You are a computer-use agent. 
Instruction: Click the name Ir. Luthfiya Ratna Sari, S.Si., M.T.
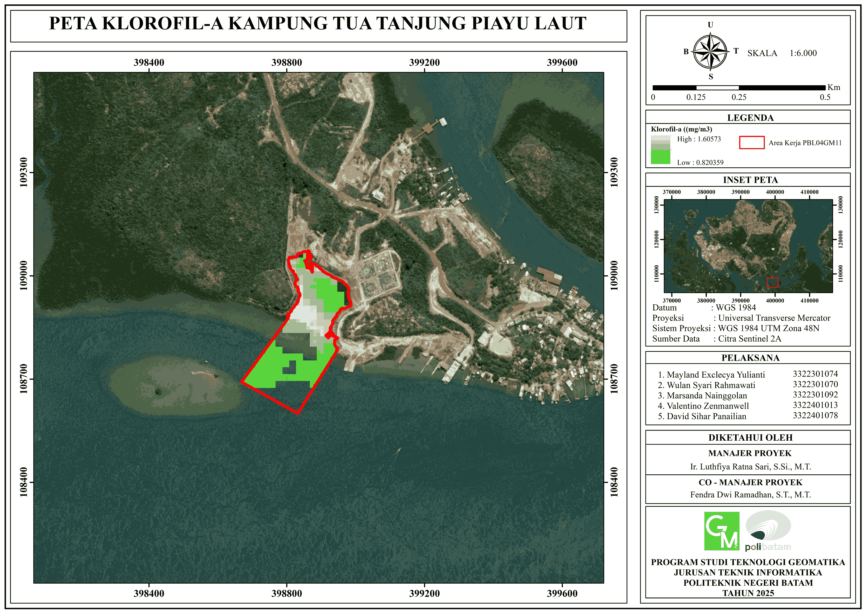point(751,467)
